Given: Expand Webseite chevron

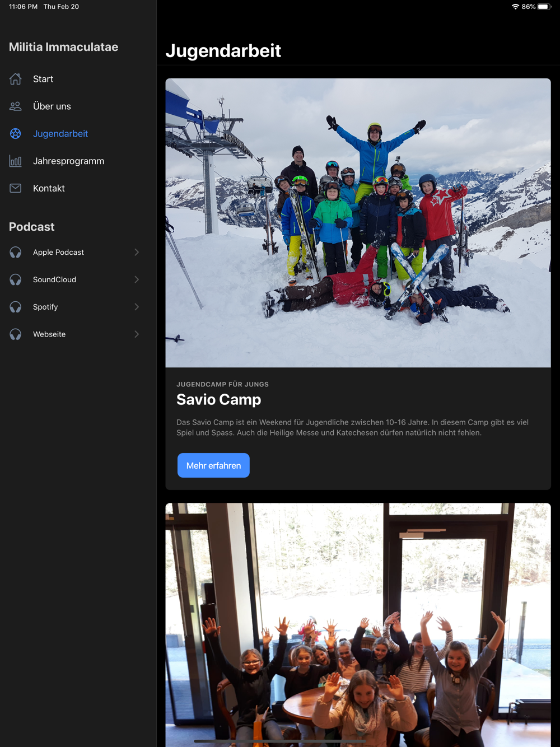Looking at the screenshot, I should tap(137, 335).
